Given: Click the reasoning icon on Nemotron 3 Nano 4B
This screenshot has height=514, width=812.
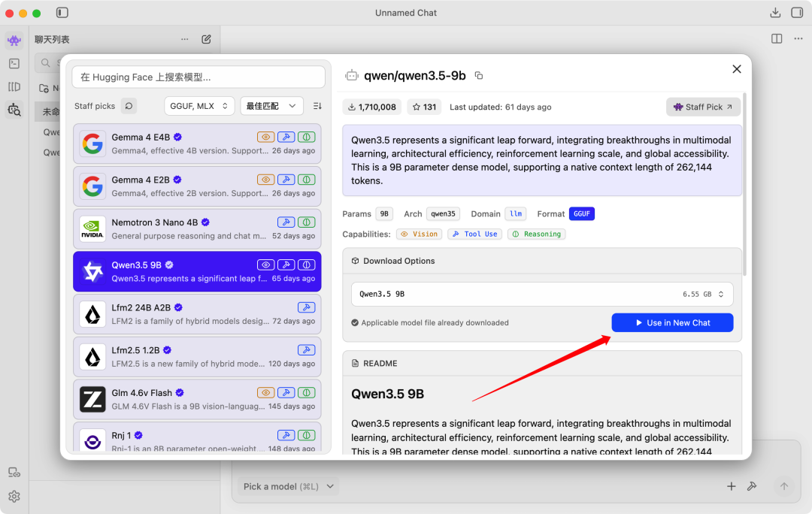Looking at the screenshot, I should [307, 222].
